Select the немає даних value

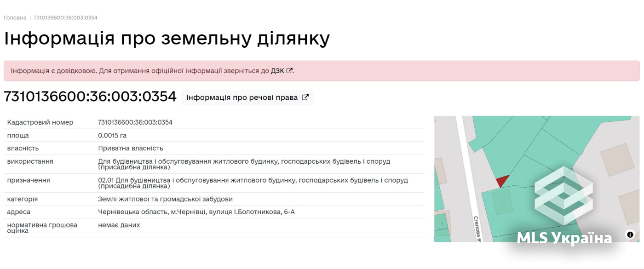(119, 225)
